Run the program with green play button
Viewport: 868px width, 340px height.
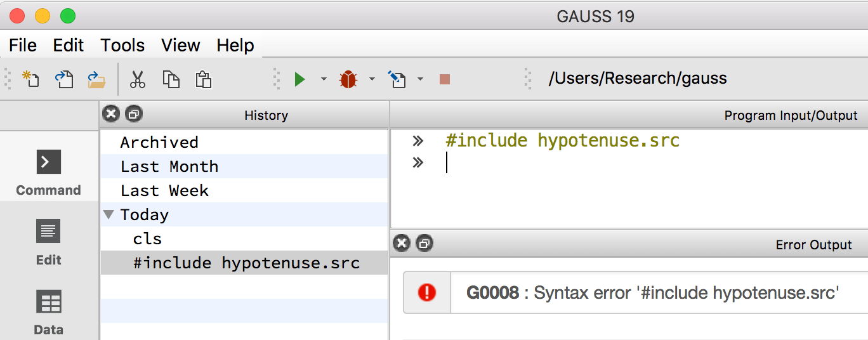click(x=299, y=79)
